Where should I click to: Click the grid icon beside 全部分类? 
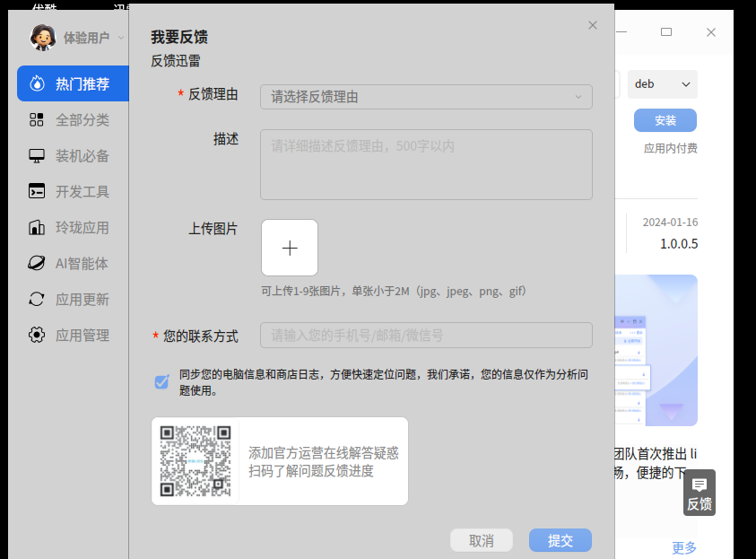(x=37, y=119)
